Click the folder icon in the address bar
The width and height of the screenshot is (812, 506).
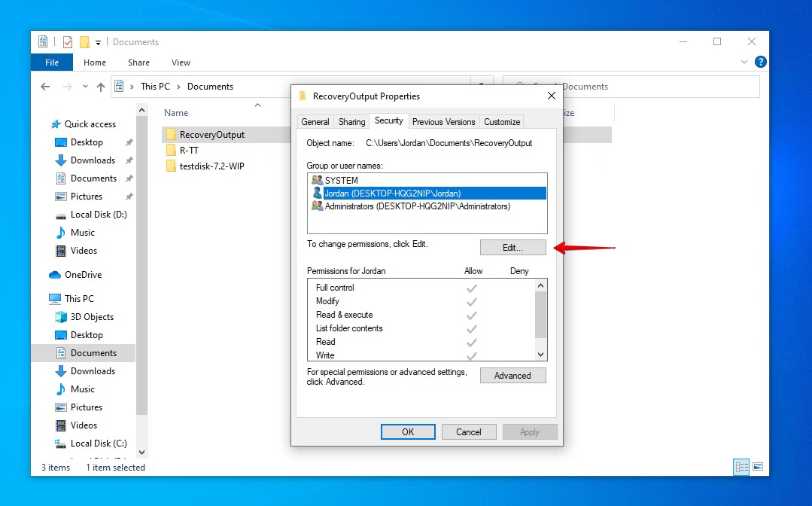click(x=119, y=86)
